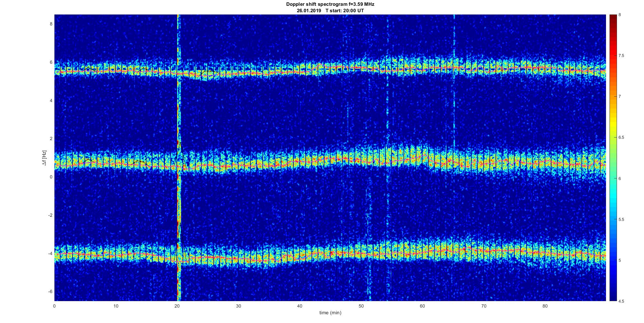Click the title "Doppler shift spectrogram f=3.59 MHz"
This screenshot has width=644, height=323.
tap(330, 4)
